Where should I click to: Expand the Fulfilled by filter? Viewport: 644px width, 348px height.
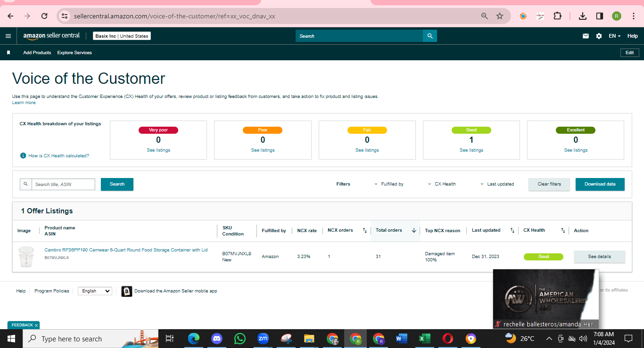(x=389, y=184)
